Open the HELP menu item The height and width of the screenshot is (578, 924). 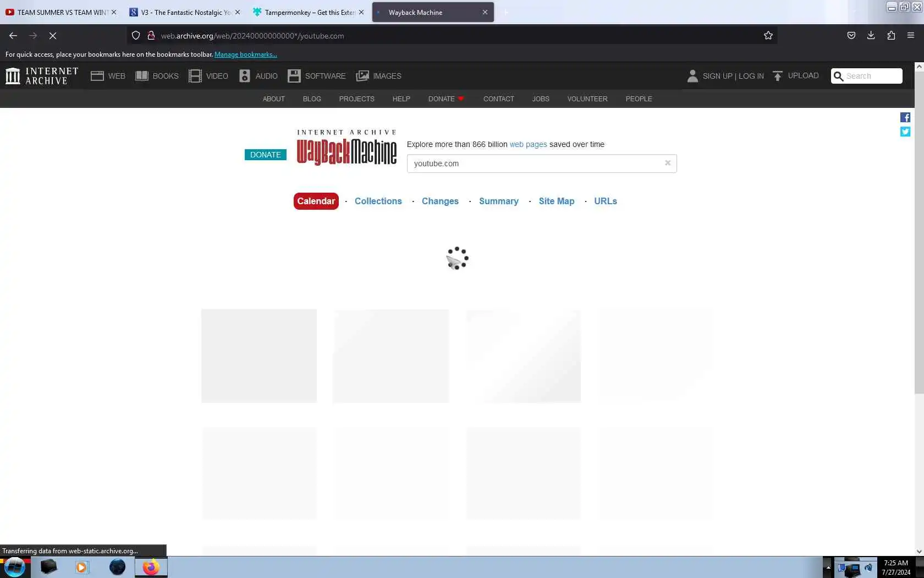click(x=402, y=99)
